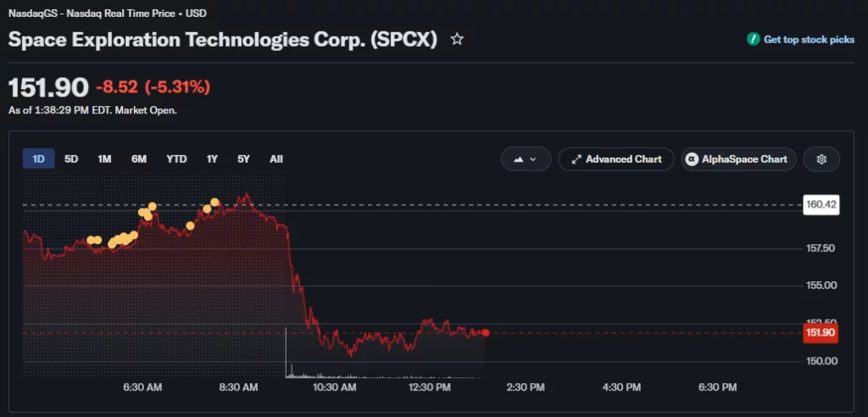The image size is (868, 417).
Task: Click the -8.52 (-5.31%) change value
Action: click(153, 87)
